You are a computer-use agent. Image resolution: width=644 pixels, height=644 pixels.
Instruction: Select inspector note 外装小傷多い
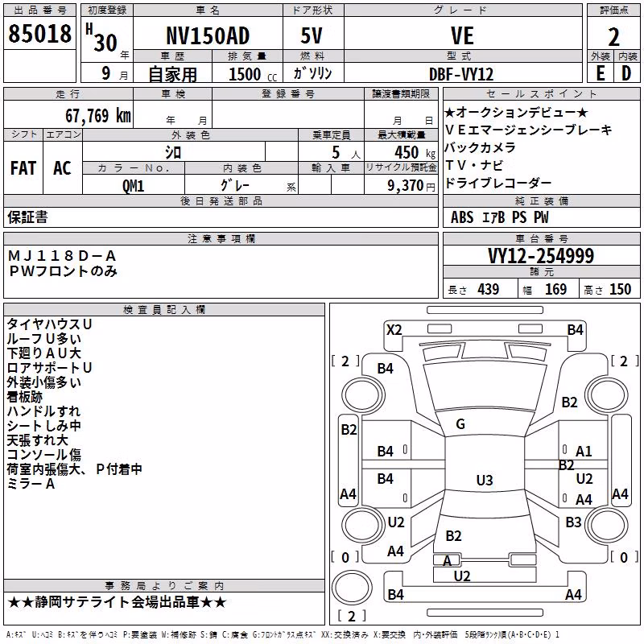point(43,382)
